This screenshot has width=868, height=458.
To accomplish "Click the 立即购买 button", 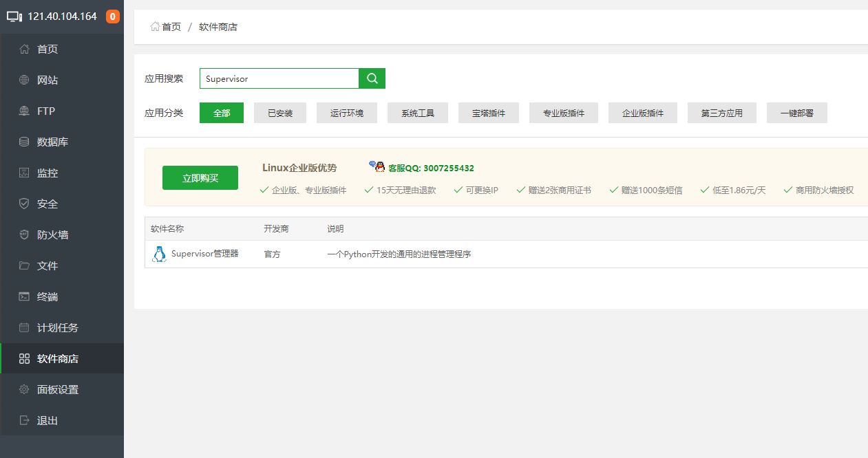I will [200, 177].
